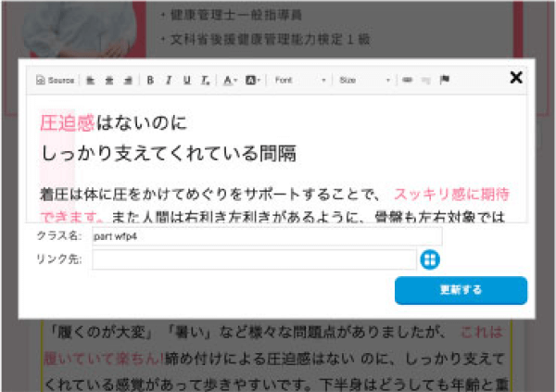Insert an anchor with the flag icon
Screen dimensions: 556x392
tap(444, 80)
